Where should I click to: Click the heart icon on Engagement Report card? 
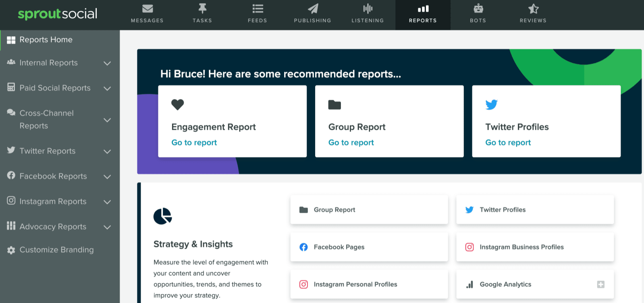pos(177,105)
